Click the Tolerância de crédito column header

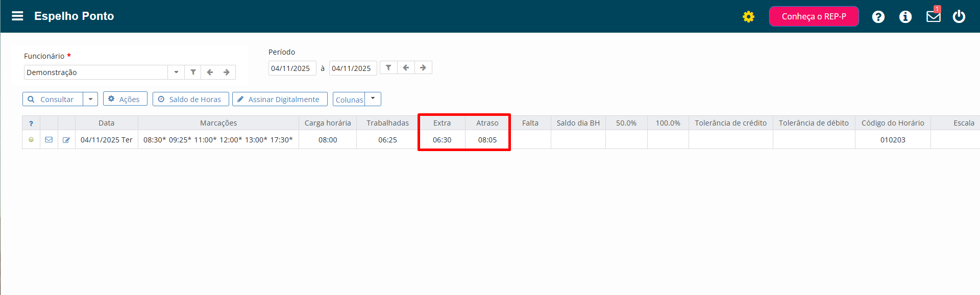pyautogui.click(x=731, y=123)
